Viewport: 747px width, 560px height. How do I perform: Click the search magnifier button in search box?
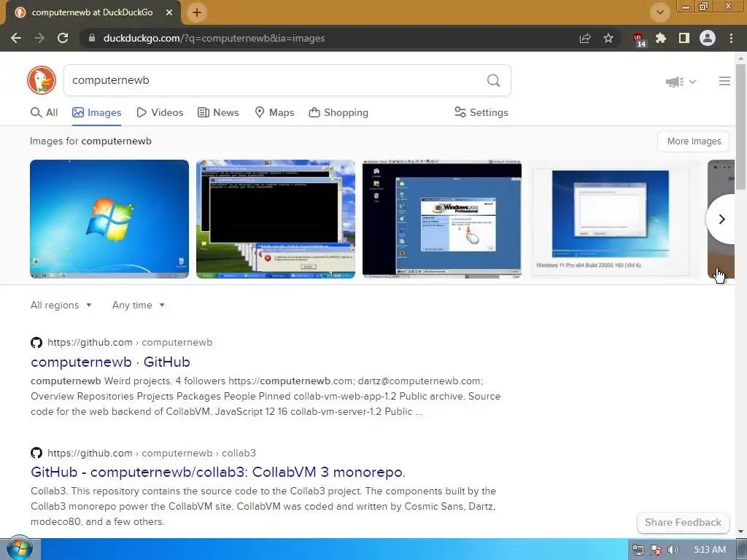(x=494, y=80)
